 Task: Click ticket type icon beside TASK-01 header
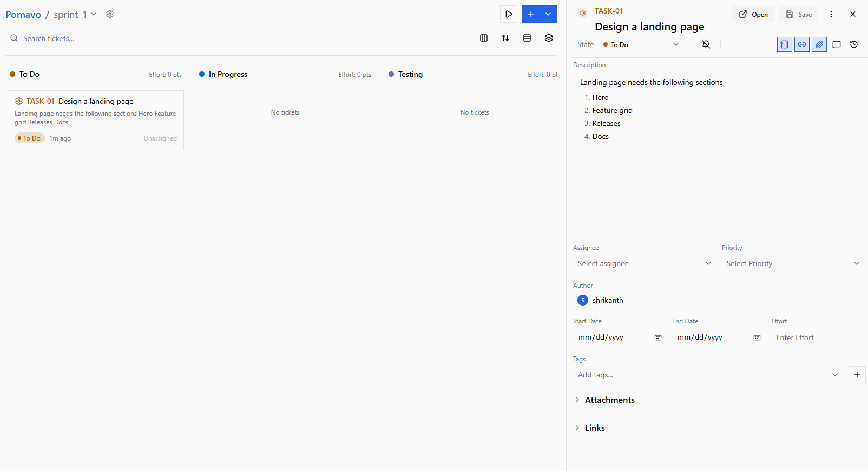click(583, 13)
